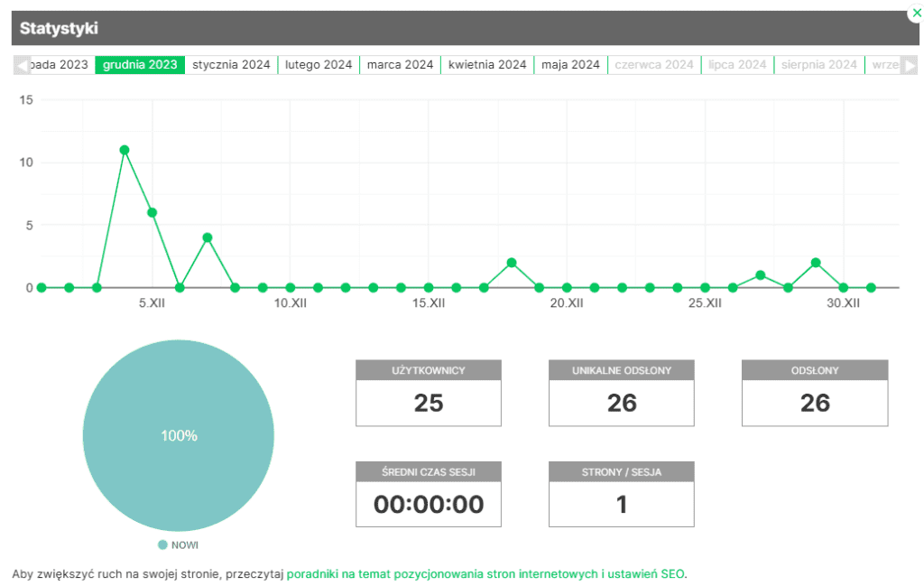Click the chart point at value 6

[x=152, y=212]
